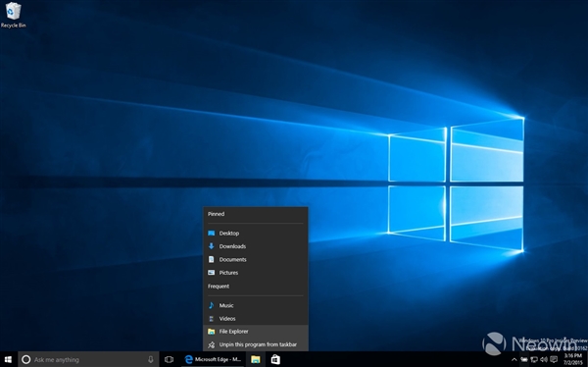Click the File Explorer taskbar icon
The width and height of the screenshot is (588, 367).
[x=256, y=359]
